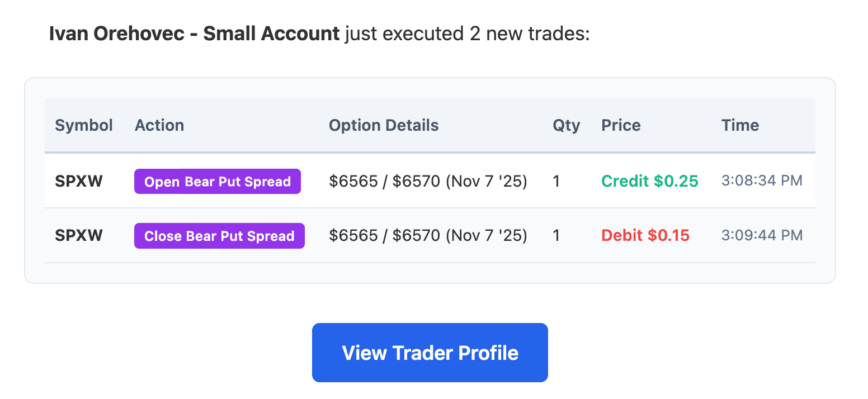The width and height of the screenshot is (868, 399).
Task: Click the Debit $0.15 price entry
Action: (645, 235)
